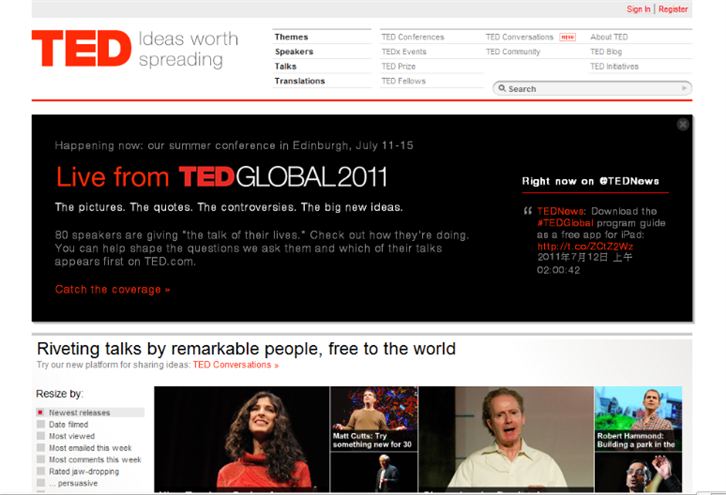Select Date filmed resize option
The width and height of the screenshot is (726, 495).
pyautogui.click(x=63, y=424)
